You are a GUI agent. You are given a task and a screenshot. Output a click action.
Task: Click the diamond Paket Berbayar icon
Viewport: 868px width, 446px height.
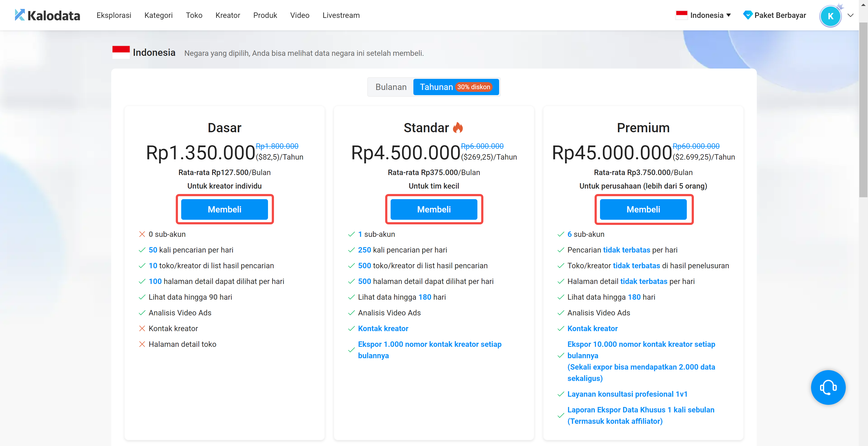click(x=747, y=15)
